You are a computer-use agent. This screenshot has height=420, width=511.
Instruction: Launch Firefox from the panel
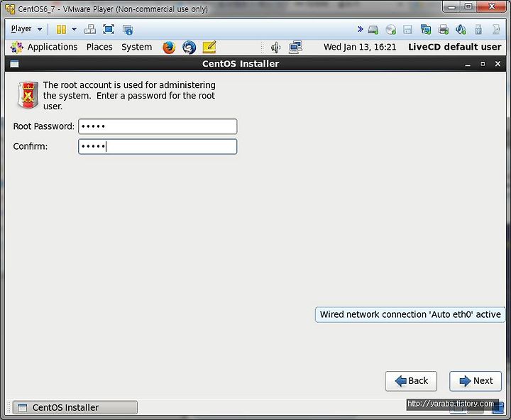(169, 48)
